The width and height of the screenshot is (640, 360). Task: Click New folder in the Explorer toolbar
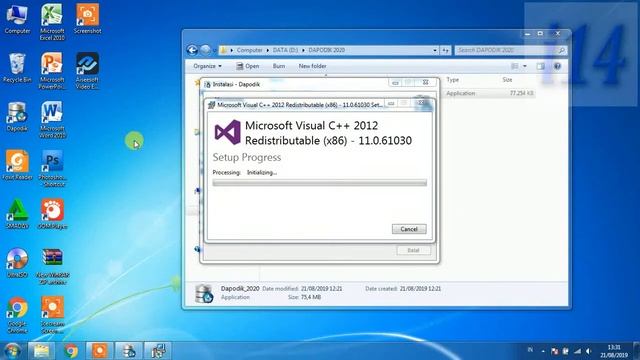[x=312, y=66]
